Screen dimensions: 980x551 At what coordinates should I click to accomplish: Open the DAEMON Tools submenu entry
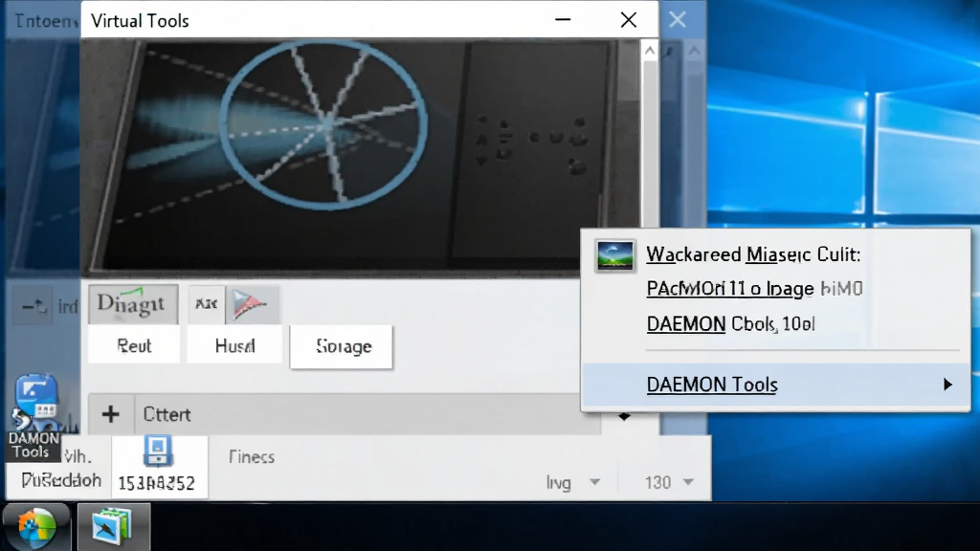775,385
